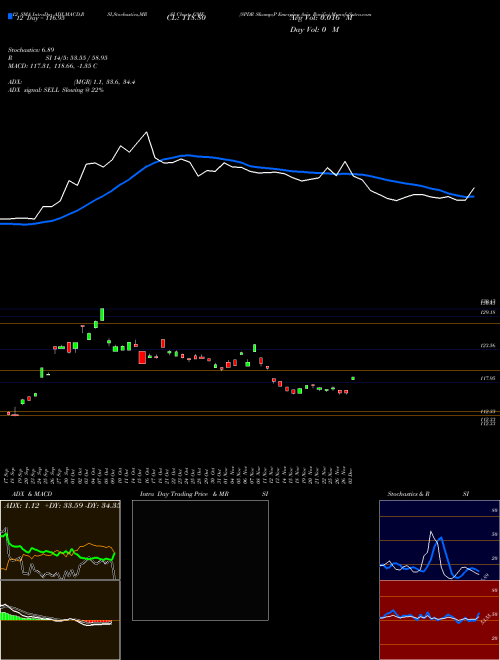Click the 'Avg Vol: 0.016 M' text

(x=321, y=18)
